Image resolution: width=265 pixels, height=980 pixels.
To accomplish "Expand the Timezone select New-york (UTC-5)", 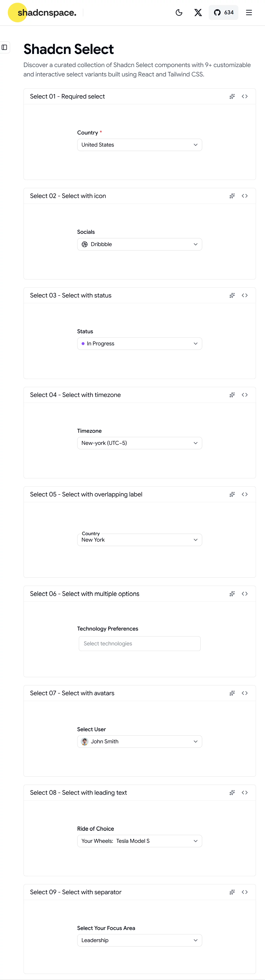I will pyautogui.click(x=140, y=443).
